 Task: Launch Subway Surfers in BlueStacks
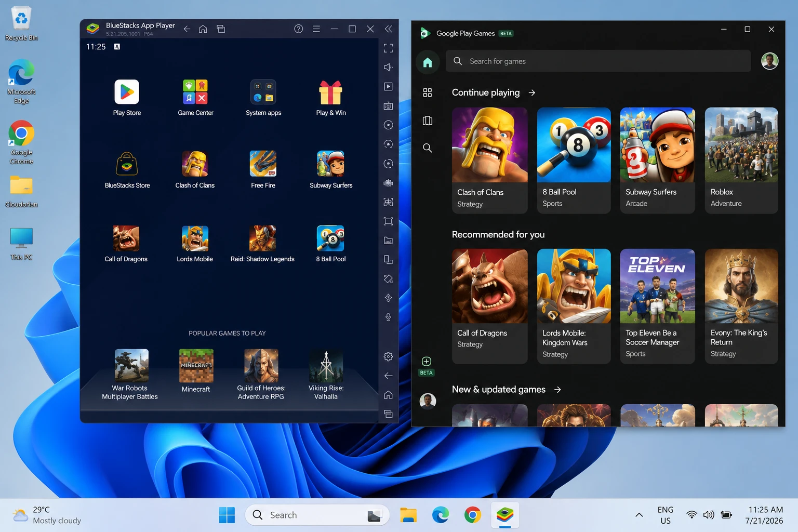331,164
